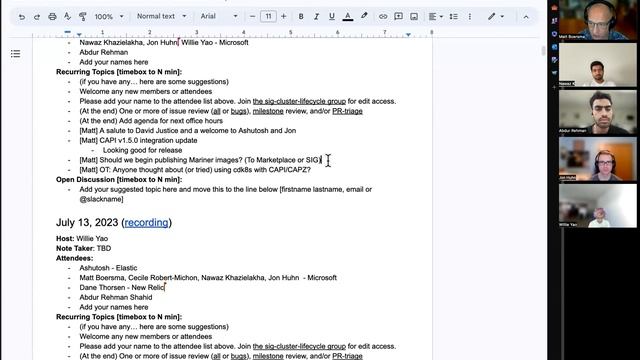Viewport: 640px width, 360px height.
Task: Click the upper bugs link
Action: click(x=238, y=111)
